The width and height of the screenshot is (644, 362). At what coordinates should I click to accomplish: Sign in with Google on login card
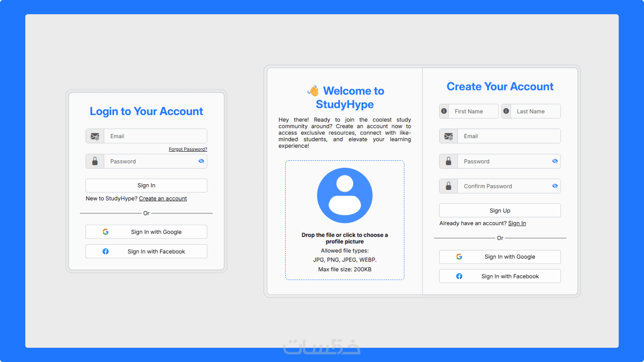(146, 232)
